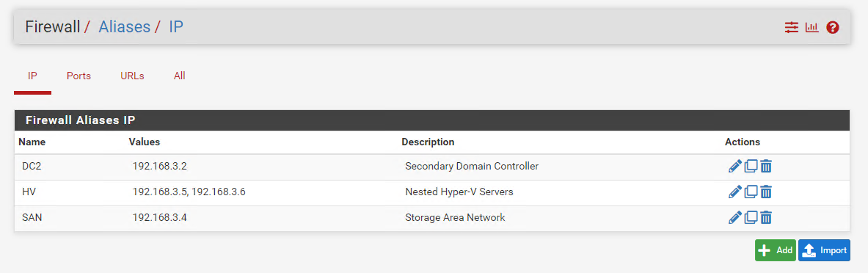The image size is (868, 273).
Task: Switch to the Ports tab
Action: point(79,76)
